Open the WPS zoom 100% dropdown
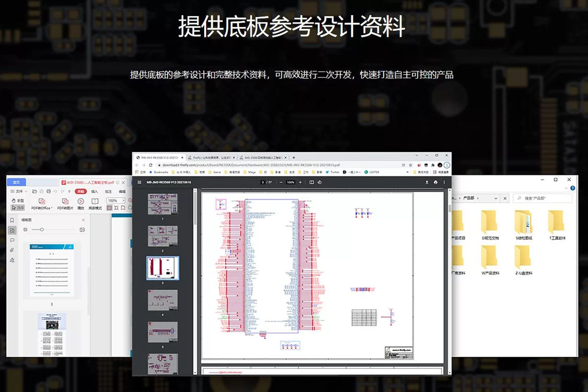 (x=116, y=201)
